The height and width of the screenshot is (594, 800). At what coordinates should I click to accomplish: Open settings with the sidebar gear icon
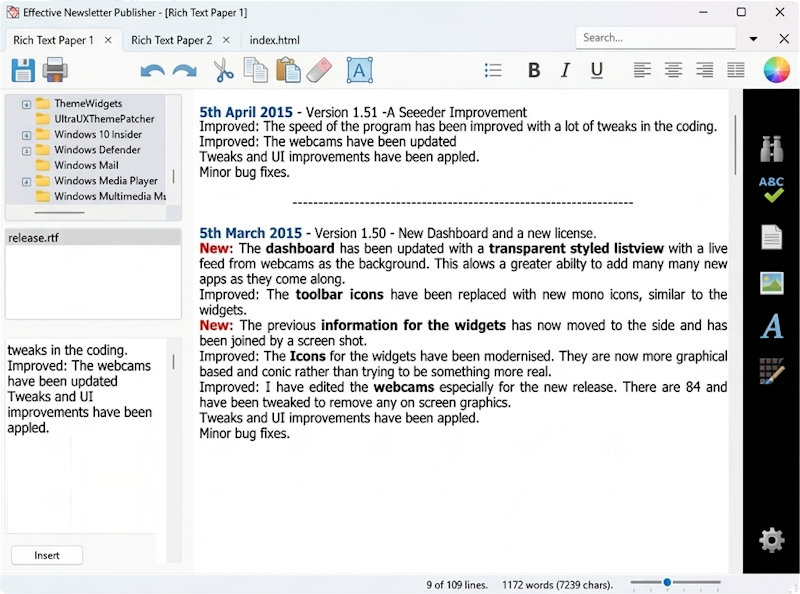pyautogui.click(x=771, y=539)
